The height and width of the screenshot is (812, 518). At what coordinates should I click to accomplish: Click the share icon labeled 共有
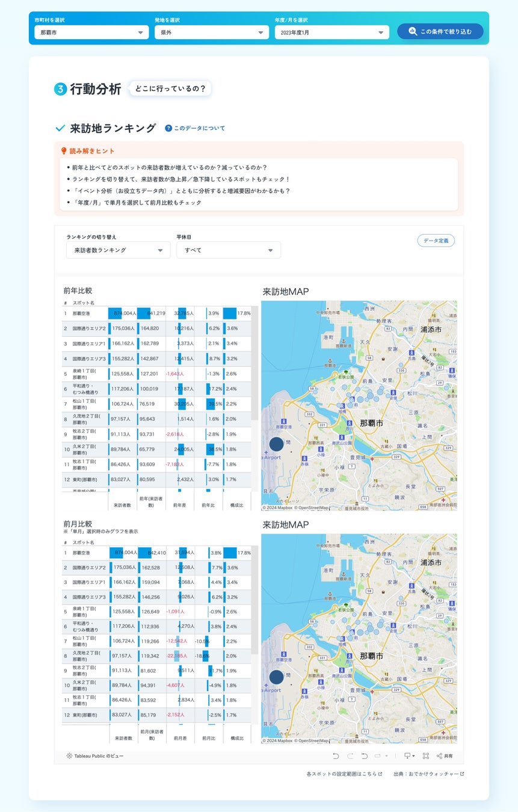pos(445,755)
